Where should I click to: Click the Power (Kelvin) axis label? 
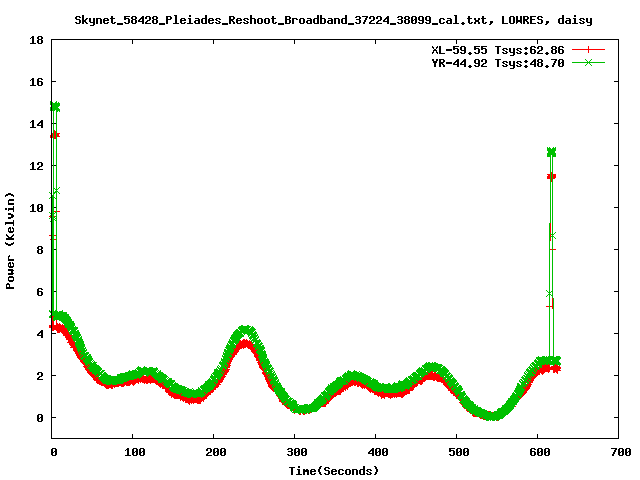(10, 241)
